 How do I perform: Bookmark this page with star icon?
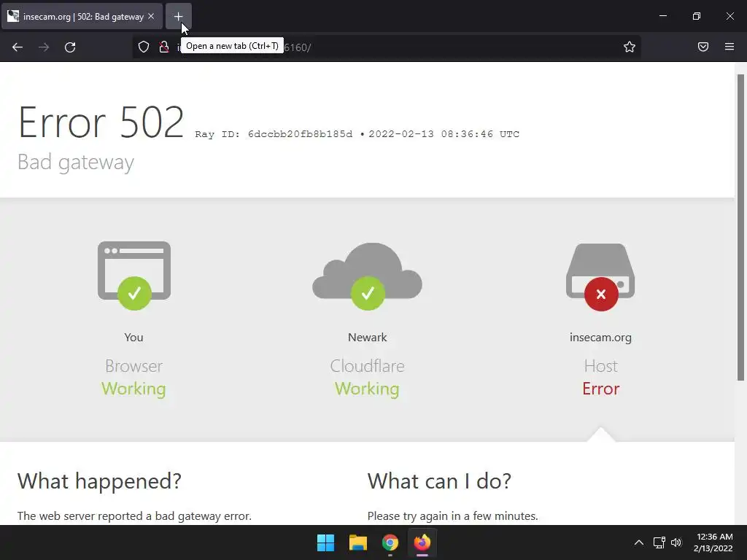[x=630, y=47]
